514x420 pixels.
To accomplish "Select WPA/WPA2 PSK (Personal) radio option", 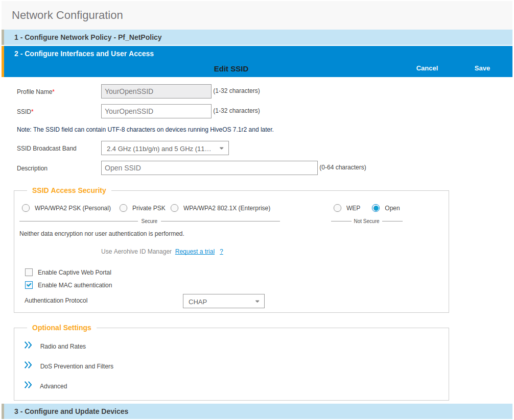I will [26, 208].
